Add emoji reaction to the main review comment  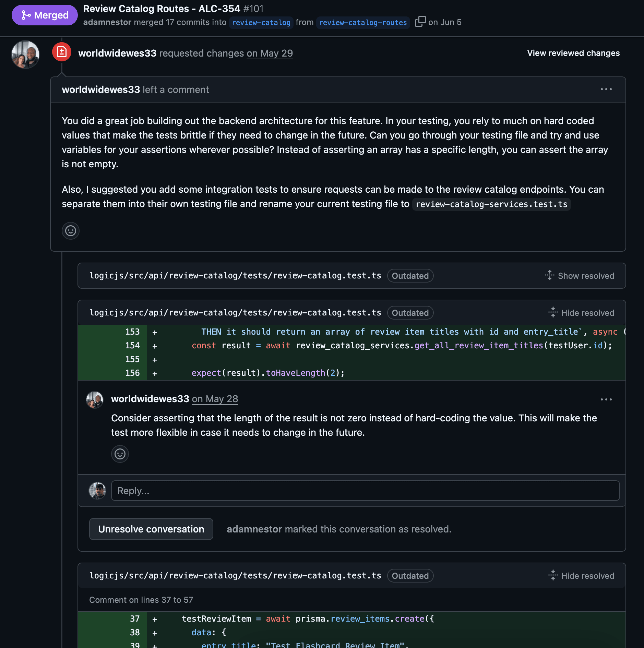71,231
